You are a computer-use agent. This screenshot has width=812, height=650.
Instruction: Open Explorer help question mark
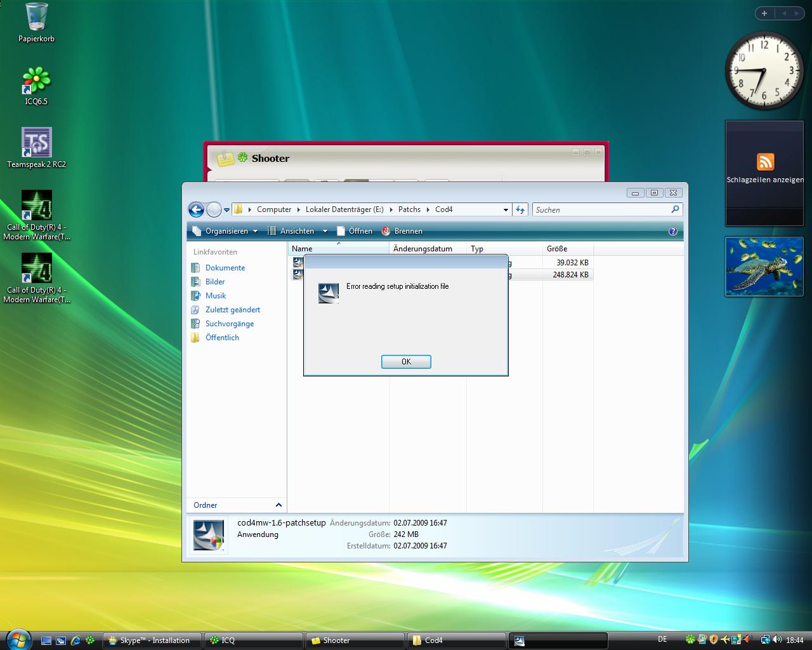[x=673, y=231]
